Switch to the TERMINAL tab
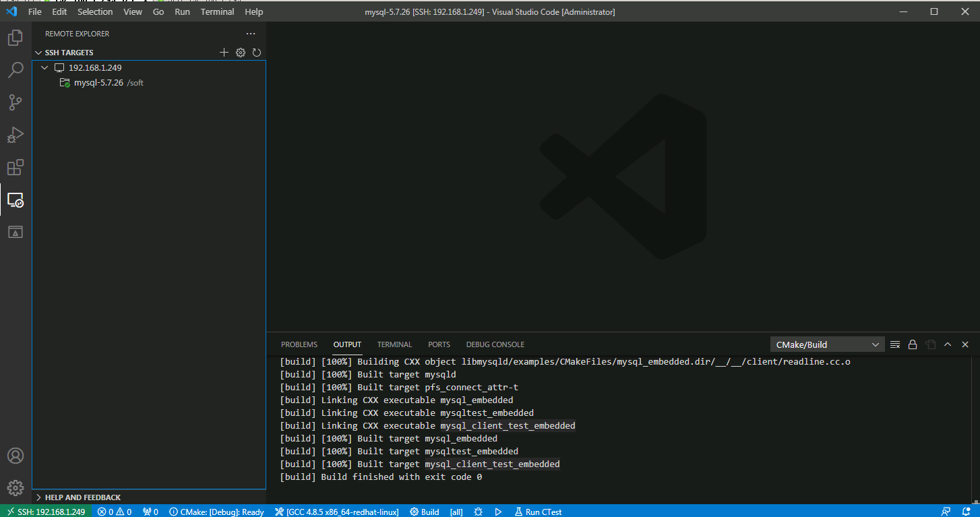The width and height of the screenshot is (980, 517). point(394,344)
